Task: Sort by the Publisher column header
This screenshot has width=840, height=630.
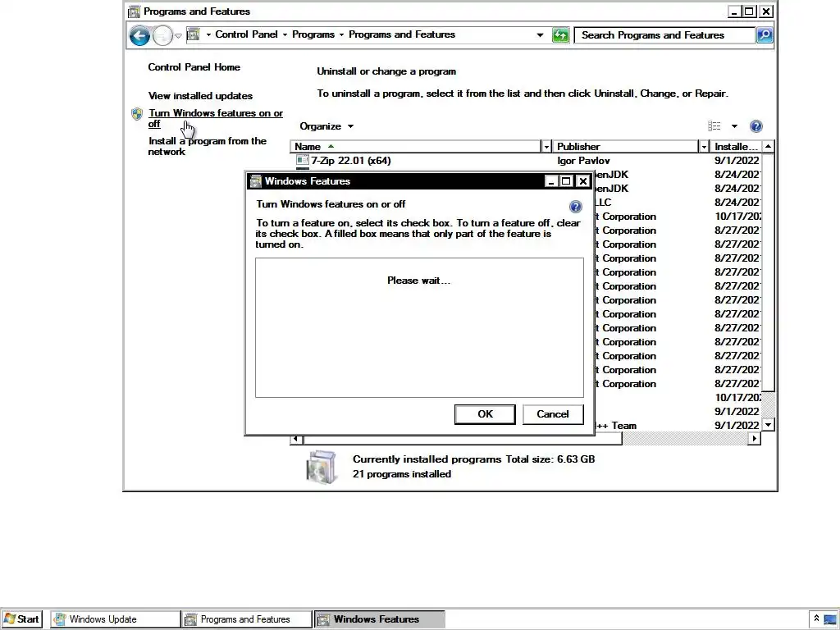Action: click(625, 147)
